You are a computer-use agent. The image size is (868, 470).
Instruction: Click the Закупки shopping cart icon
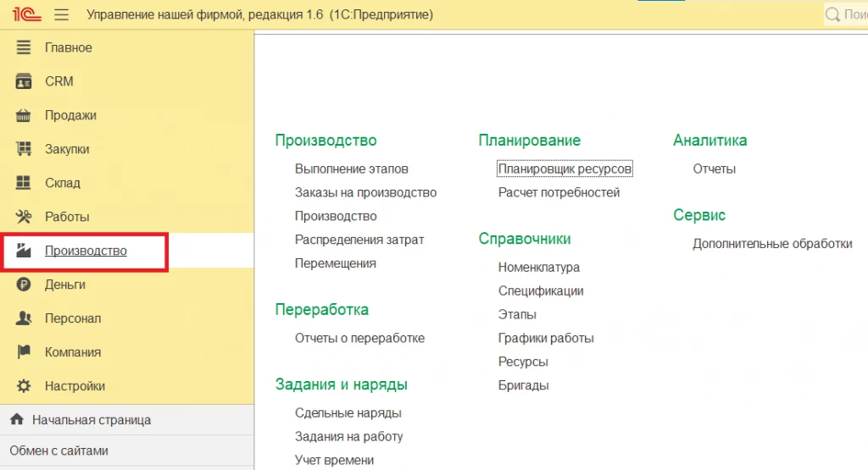click(23, 149)
